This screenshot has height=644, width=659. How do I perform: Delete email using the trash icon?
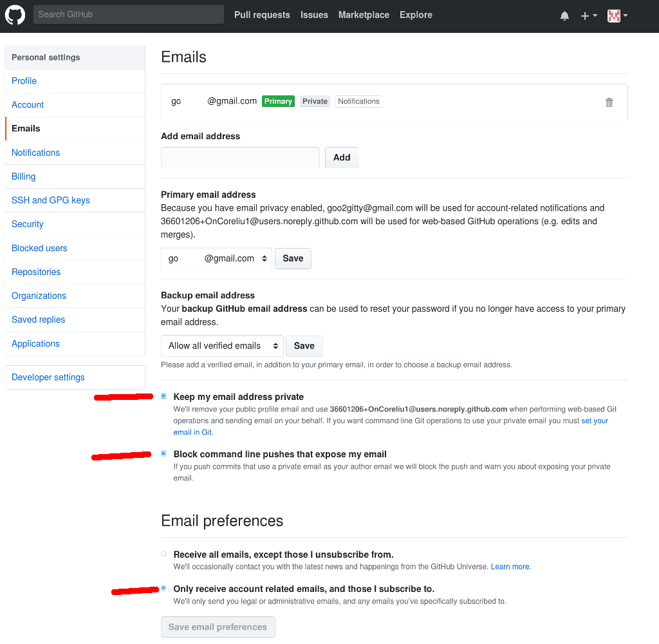click(609, 102)
